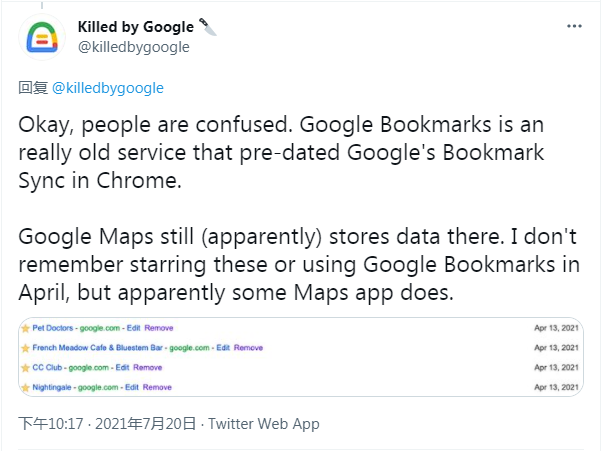Click the knife emoji after the account name
Screen dimensions: 602x451
tap(207, 27)
